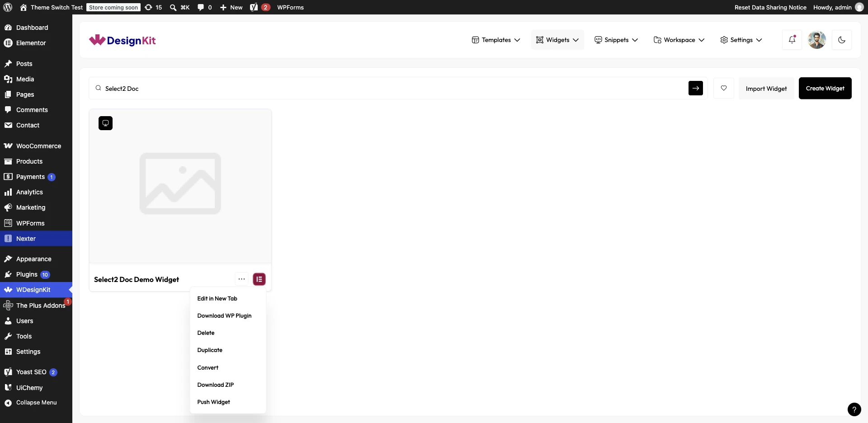The image size is (868, 423).
Task: Open Nexter in sidebar
Action: 36,239
